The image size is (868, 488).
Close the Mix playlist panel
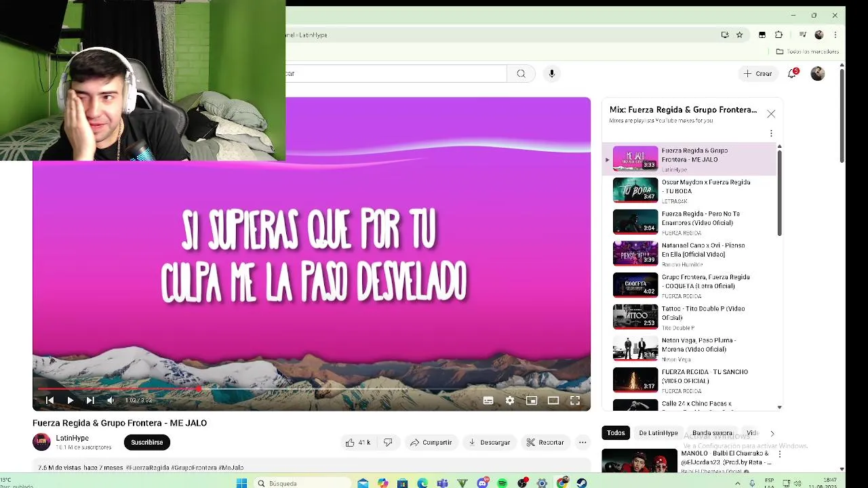(x=771, y=114)
